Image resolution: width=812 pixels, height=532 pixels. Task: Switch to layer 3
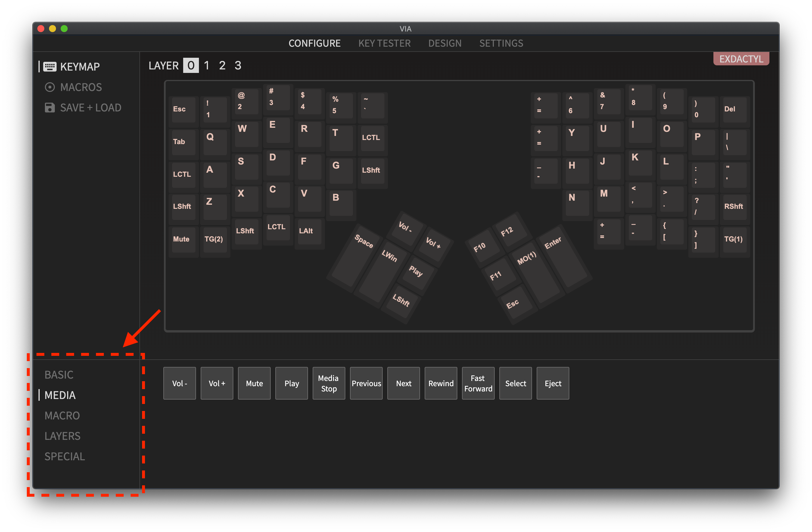238,65
